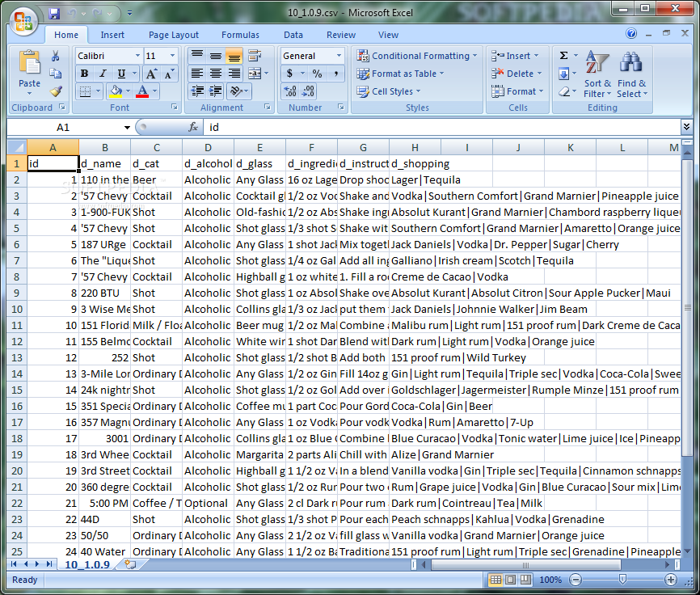The height and width of the screenshot is (595, 700).
Task: Open Sort & Filter
Action: pos(597,74)
